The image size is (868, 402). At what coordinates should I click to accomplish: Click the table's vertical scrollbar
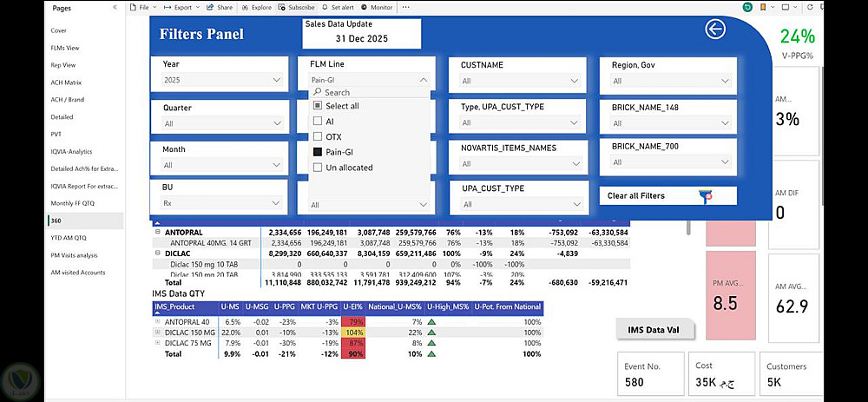689,227
